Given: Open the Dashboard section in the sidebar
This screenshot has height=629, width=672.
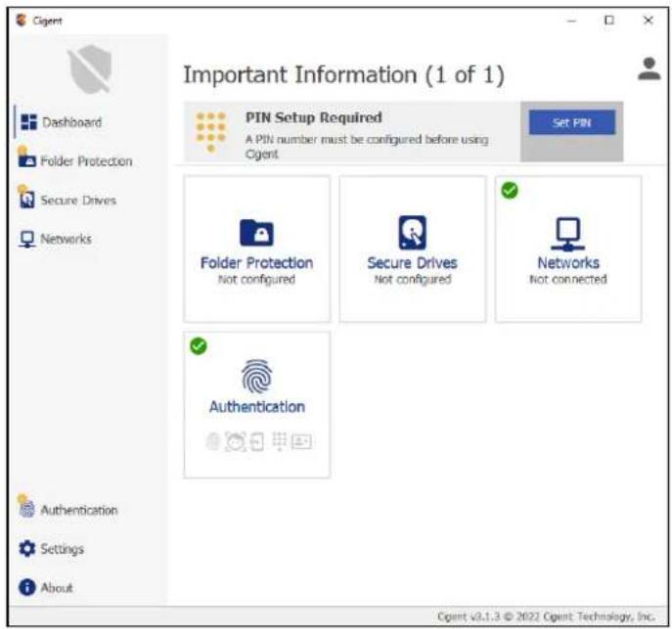Looking at the screenshot, I should [61, 122].
